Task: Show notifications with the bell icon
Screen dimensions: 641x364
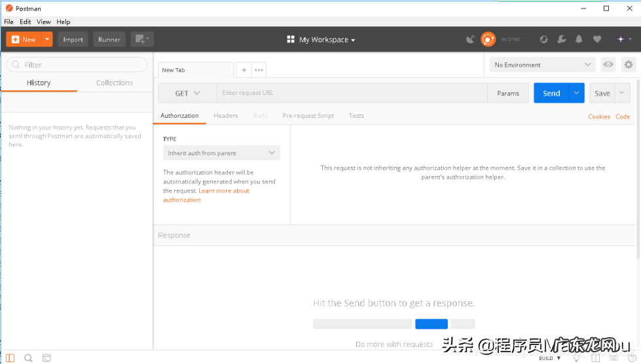Action: tap(579, 39)
